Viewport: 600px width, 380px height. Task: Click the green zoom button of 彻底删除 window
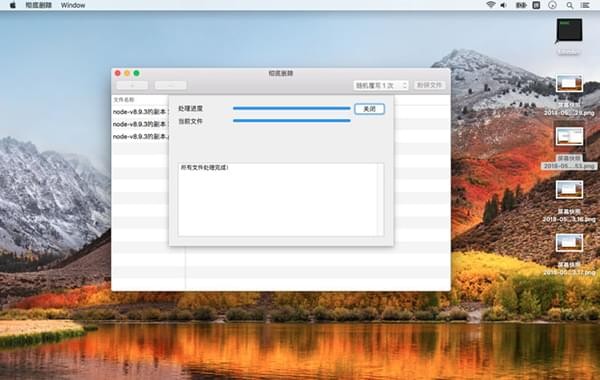(x=137, y=73)
